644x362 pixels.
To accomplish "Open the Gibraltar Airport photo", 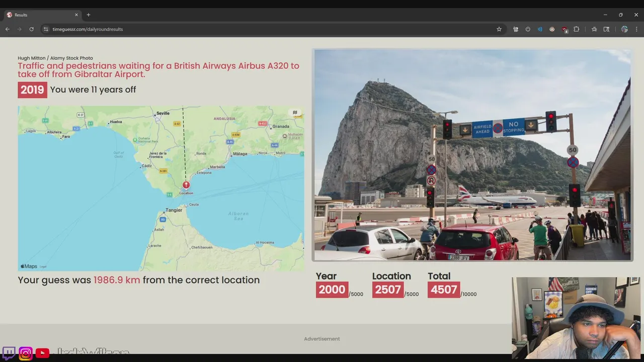I will 472,155.
